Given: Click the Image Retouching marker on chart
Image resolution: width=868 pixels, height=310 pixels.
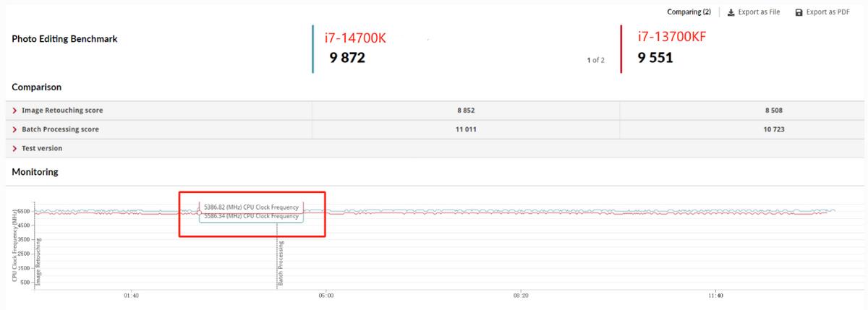Looking at the screenshot, I should coord(40,261).
